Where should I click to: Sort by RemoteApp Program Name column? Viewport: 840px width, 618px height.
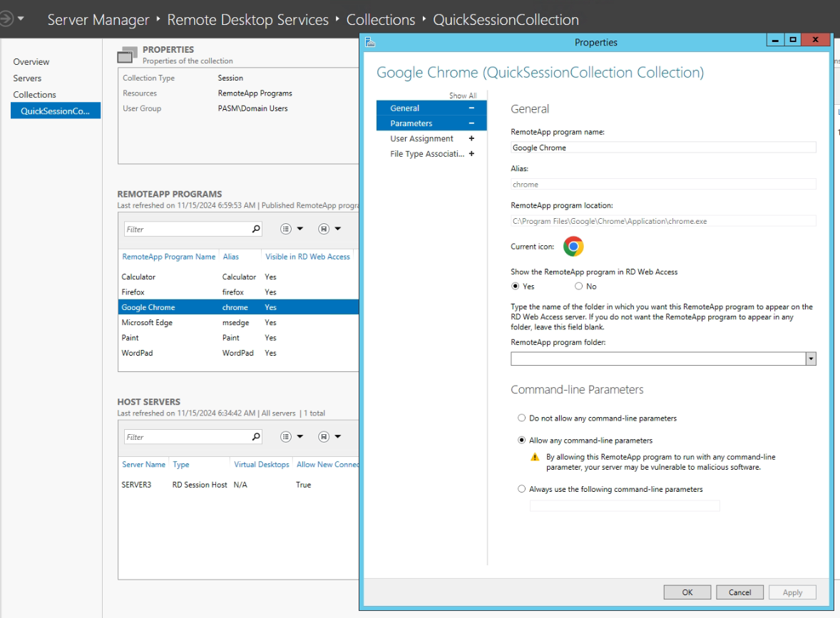point(169,257)
